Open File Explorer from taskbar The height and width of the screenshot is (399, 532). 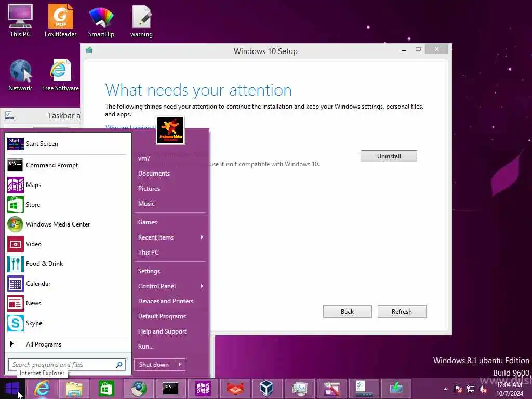(x=74, y=389)
